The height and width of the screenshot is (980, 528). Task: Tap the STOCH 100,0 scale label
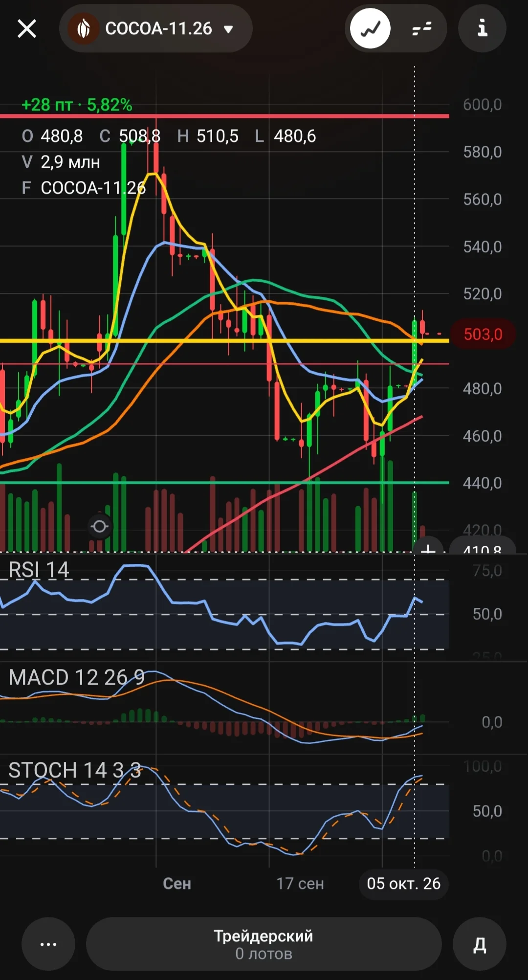click(x=483, y=766)
